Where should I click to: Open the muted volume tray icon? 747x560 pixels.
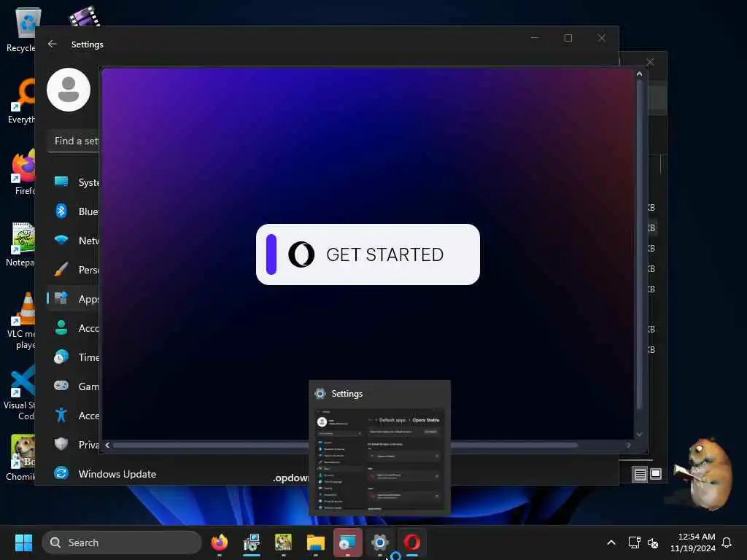(653, 542)
